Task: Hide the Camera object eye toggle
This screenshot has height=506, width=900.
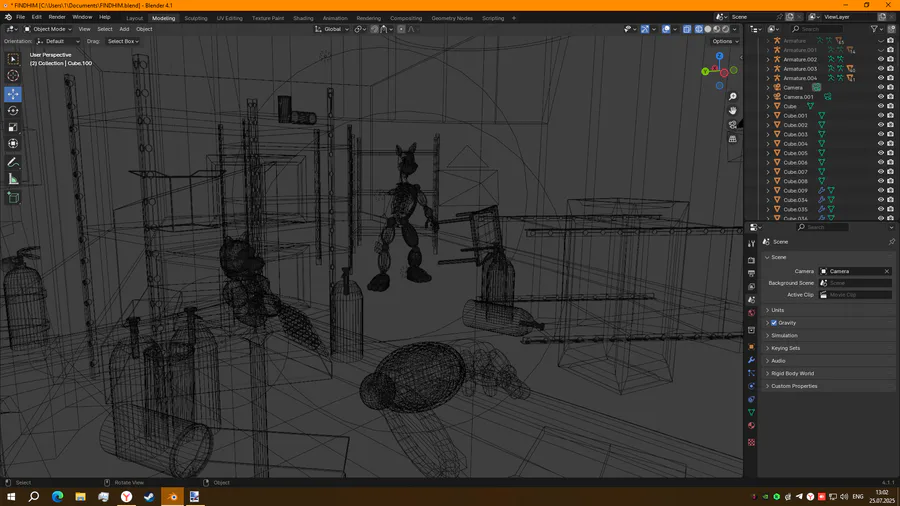Action: pyautogui.click(x=881, y=87)
